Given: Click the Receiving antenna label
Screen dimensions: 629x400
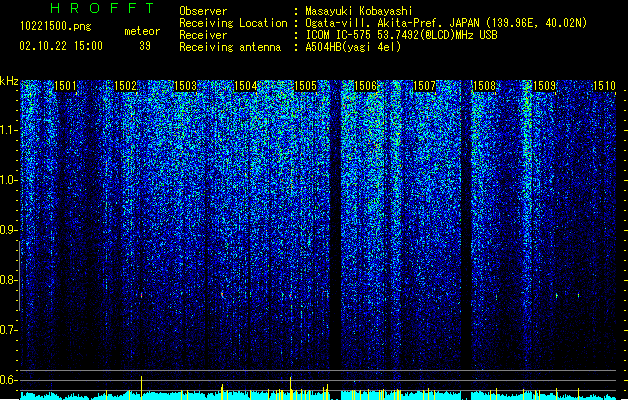Looking at the screenshot, I should click(x=230, y=47).
